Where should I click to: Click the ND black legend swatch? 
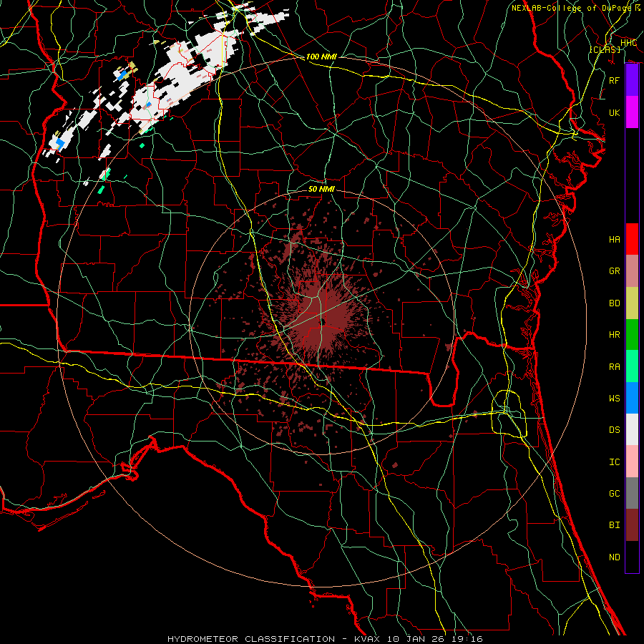point(632,557)
